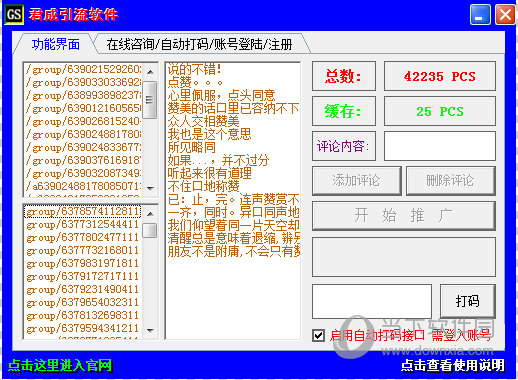
Task: Select row group/6379172717111 in lower list
Action: 83,277
